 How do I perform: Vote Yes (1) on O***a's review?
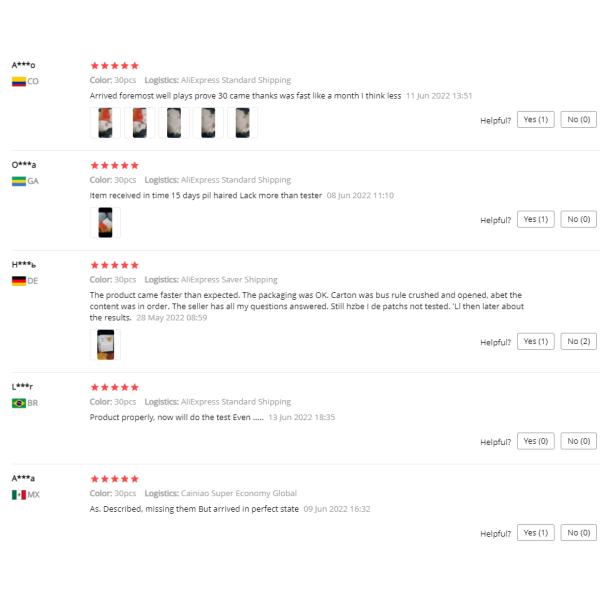(x=535, y=220)
